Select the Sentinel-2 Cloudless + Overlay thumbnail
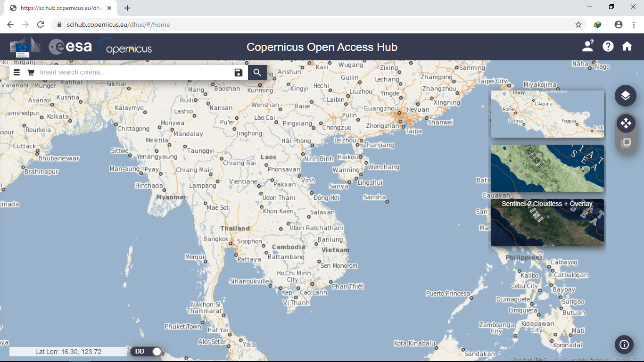 click(x=547, y=222)
